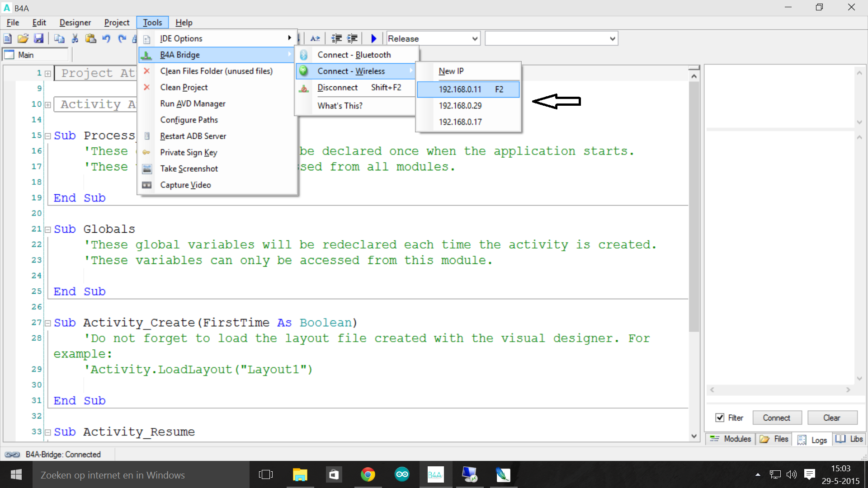Screen dimensions: 868x488
Task: Click the Cut scissors toolbar icon
Action: tap(75, 38)
